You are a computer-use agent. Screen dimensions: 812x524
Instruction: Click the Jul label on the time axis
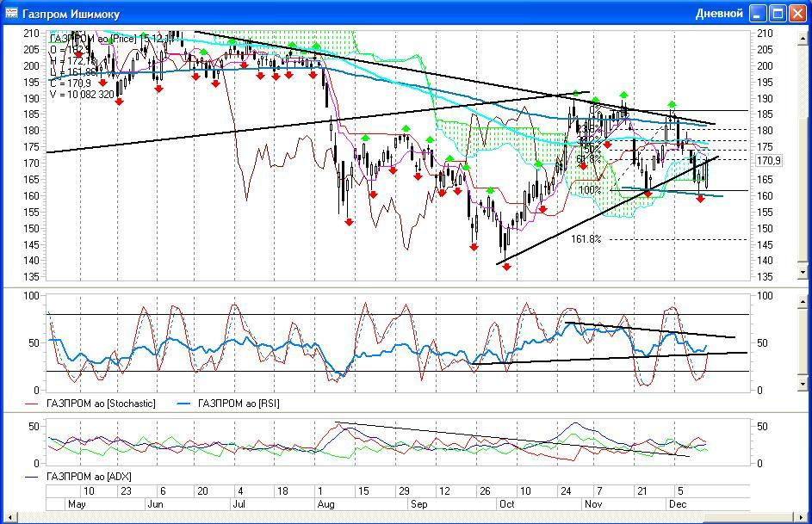pyautogui.click(x=239, y=504)
